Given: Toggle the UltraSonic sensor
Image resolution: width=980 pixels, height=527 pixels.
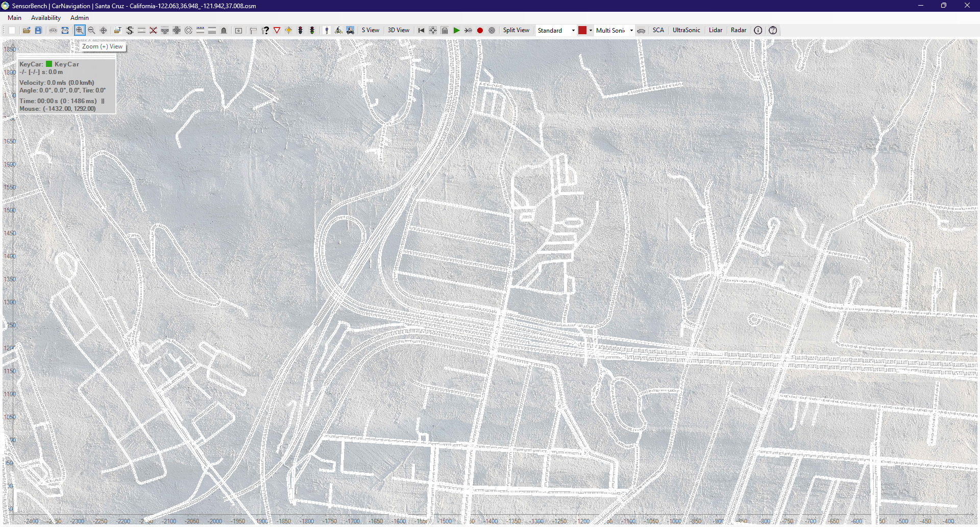Looking at the screenshot, I should tap(686, 31).
